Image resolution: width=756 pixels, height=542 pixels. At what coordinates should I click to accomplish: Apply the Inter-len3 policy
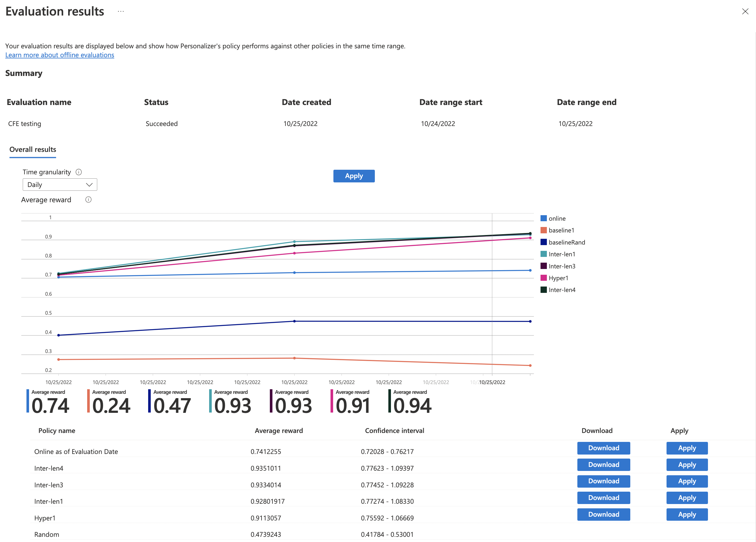click(687, 481)
